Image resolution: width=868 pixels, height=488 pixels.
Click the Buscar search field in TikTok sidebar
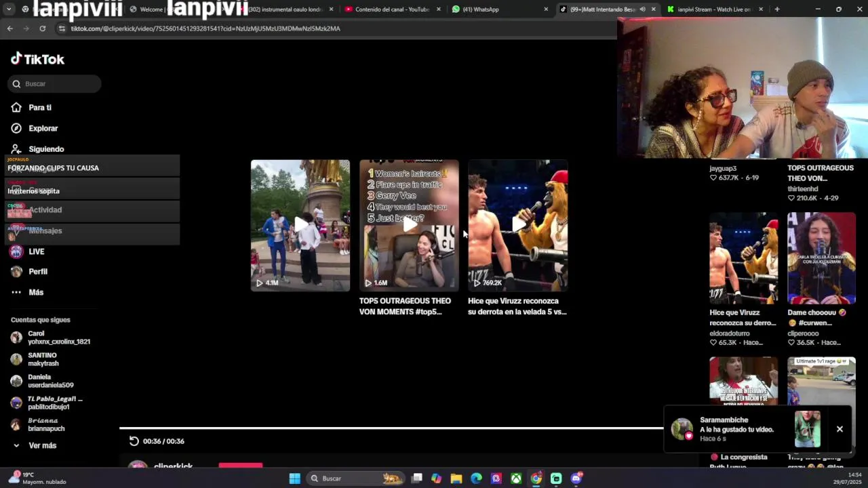point(54,84)
